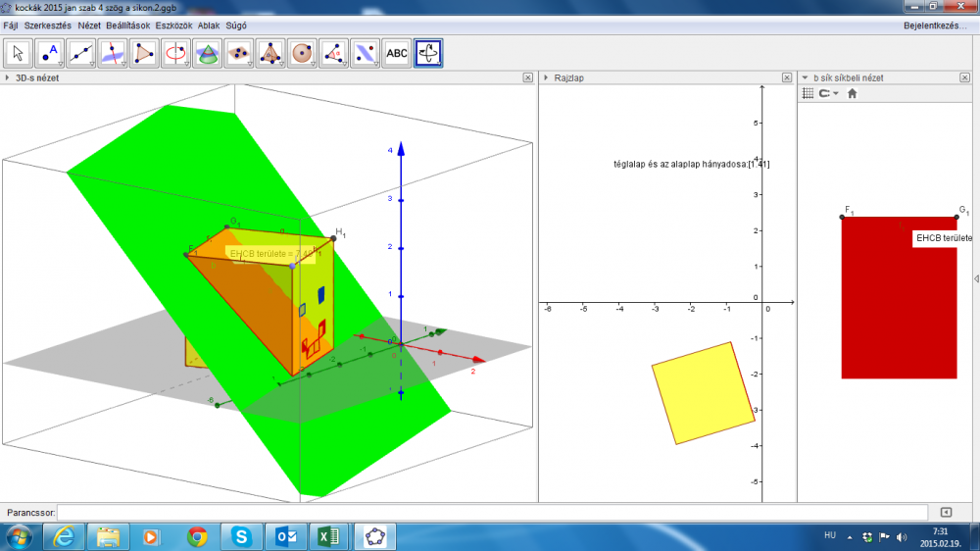Viewport: 980px width, 551px height.
Task: Toggle grid in b sík view
Action: coord(808,93)
